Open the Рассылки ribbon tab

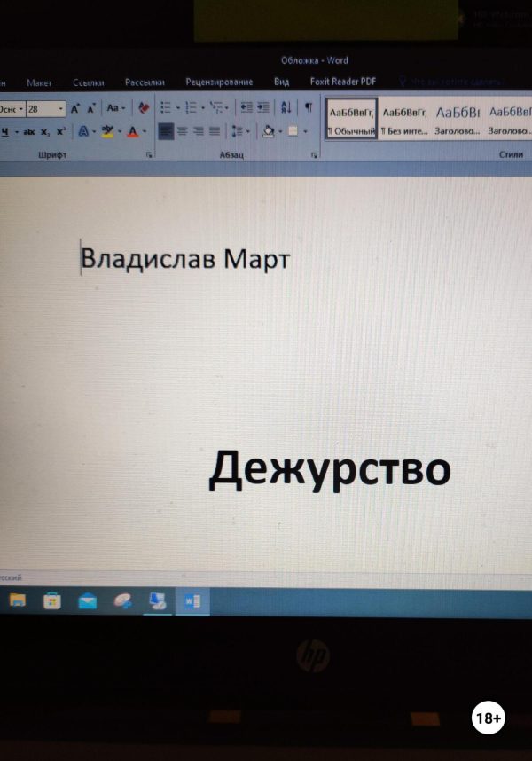pyautogui.click(x=145, y=82)
